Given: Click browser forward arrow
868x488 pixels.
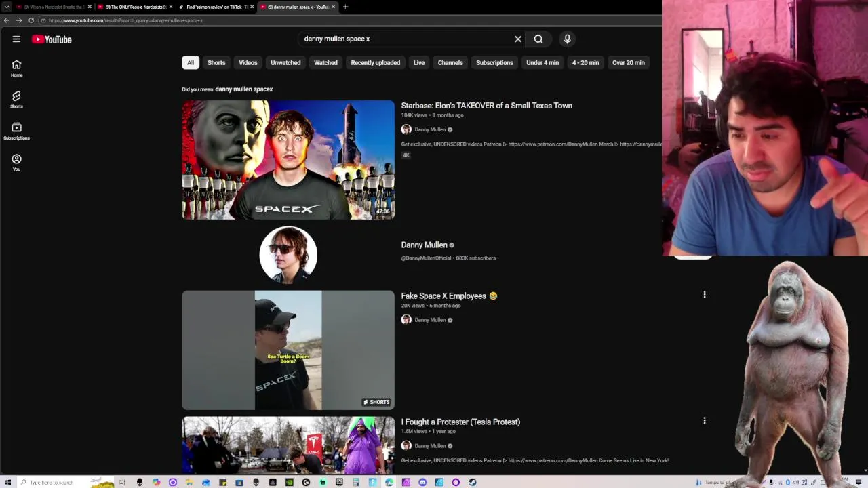Looking at the screenshot, I should coord(19,20).
